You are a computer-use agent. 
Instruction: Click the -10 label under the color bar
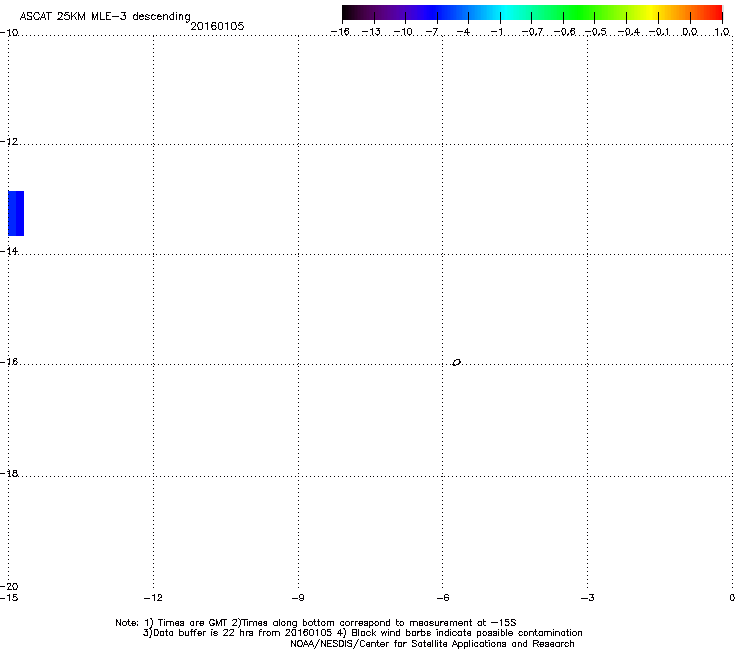coord(403,32)
